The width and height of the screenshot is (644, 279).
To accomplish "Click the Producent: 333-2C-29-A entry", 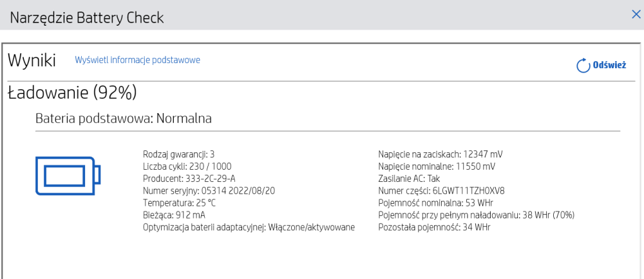I will point(189,179).
